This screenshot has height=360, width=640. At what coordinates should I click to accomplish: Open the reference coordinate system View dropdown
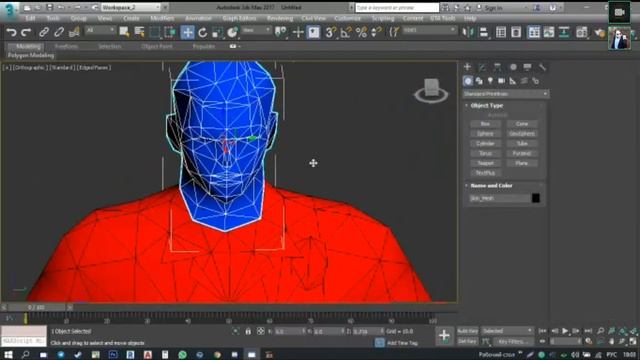[256, 30]
